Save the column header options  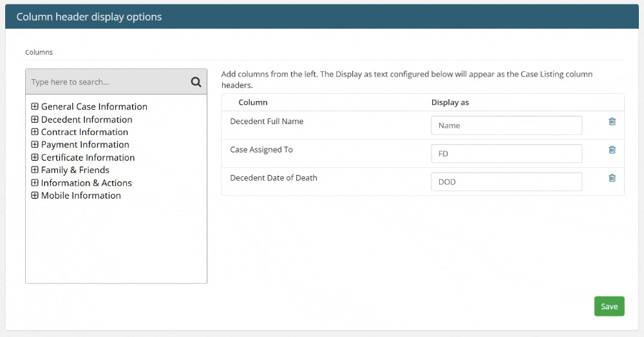pyautogui.click(x=609, y=306)
